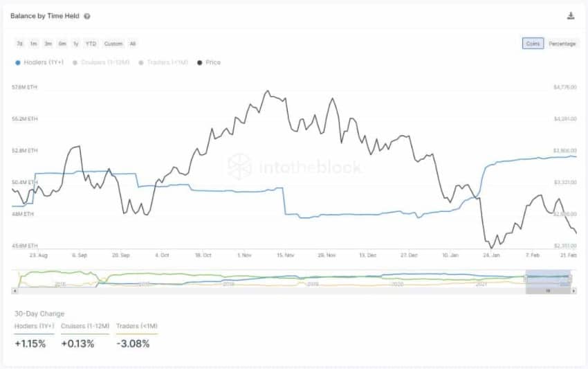
Task: Switch the chart to Coins view
Action: click(x=533, y=44)
